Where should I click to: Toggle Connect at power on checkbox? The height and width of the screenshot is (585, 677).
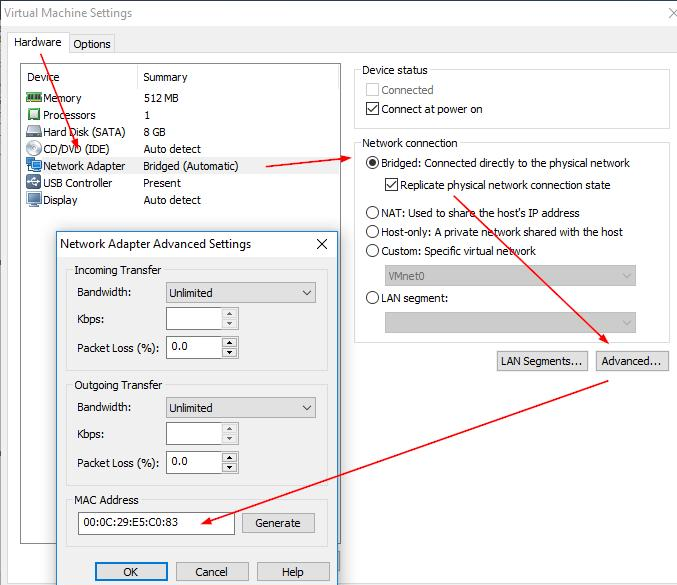pos(374,109)
